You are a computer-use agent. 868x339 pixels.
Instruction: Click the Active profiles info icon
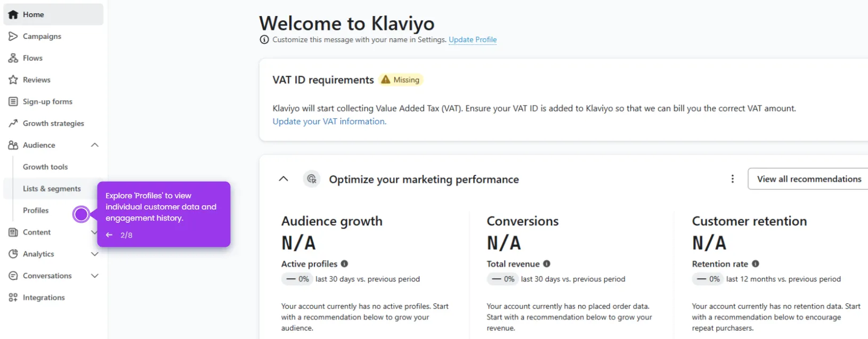click(x=344, y=264)
